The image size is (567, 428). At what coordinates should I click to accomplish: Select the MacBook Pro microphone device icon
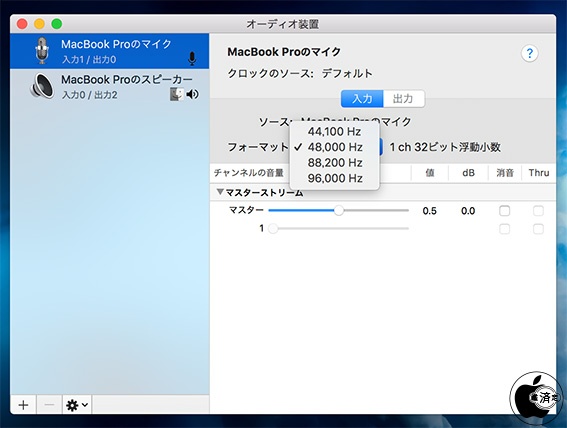(42, 51)
